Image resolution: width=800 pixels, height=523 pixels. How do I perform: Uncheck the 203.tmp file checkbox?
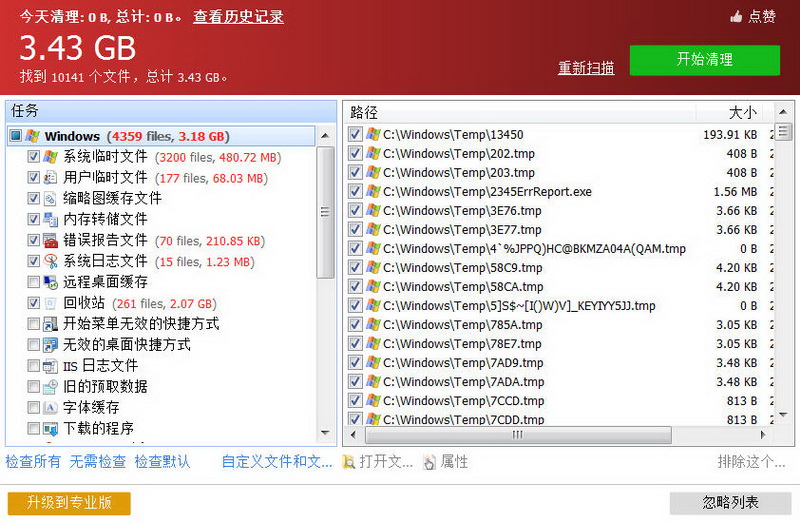point(355,172)
